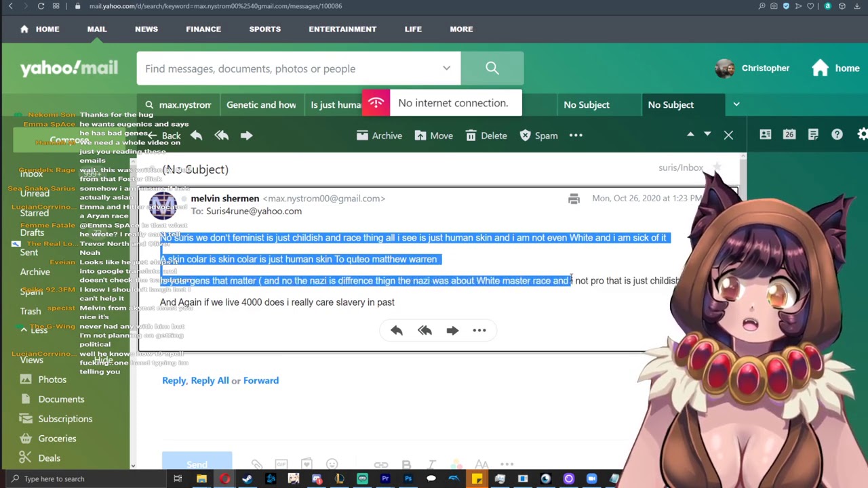Viewport: 868px width, 488px height.
Task: Open the Settings gear icon
Action: pyautogui.click(x=862, y=135)
